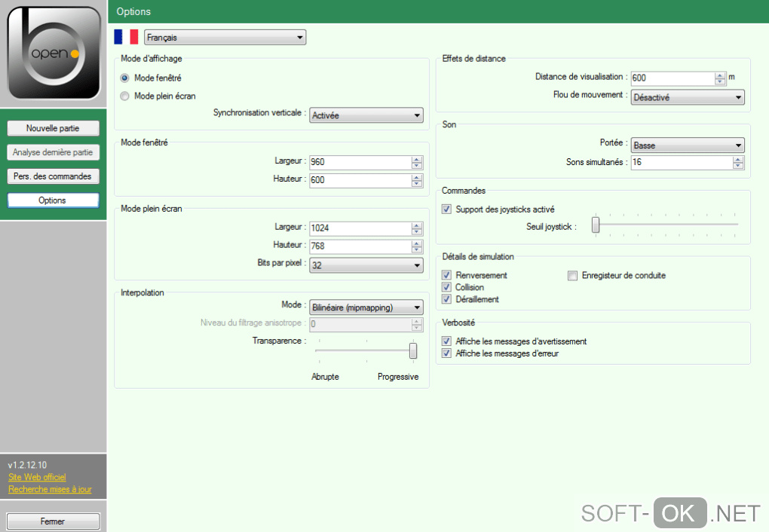Open the Français language dropdown
The image size is (769, 532).
pyautogui.click(x=225, y=37)
